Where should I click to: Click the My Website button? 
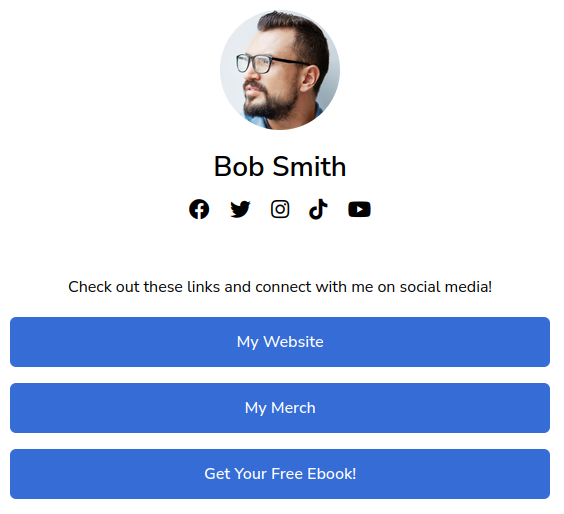tap(282, 344)
